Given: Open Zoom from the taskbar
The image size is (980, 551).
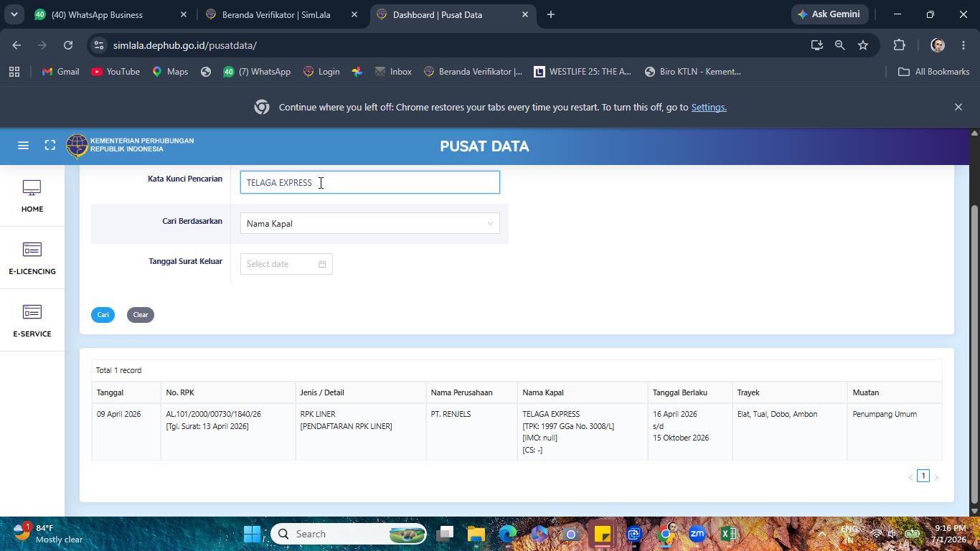Looking at the screenshot, I should coord(697,534).
